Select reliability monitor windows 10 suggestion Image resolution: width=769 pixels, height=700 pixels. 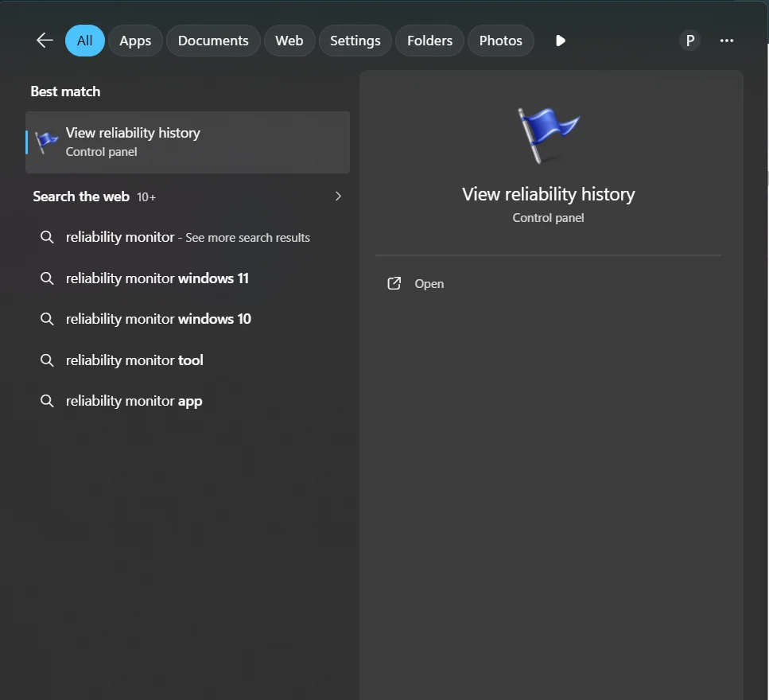coord(188,319)
